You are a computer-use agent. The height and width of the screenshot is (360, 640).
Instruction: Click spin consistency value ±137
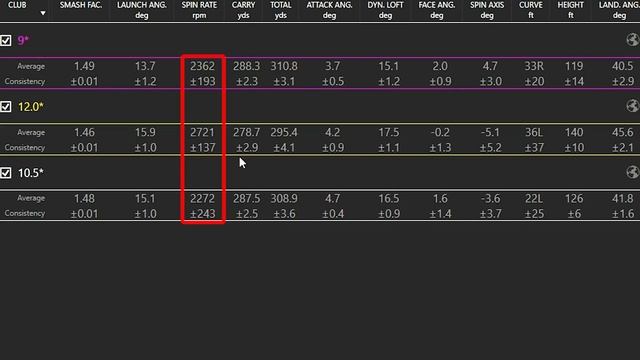202,147
